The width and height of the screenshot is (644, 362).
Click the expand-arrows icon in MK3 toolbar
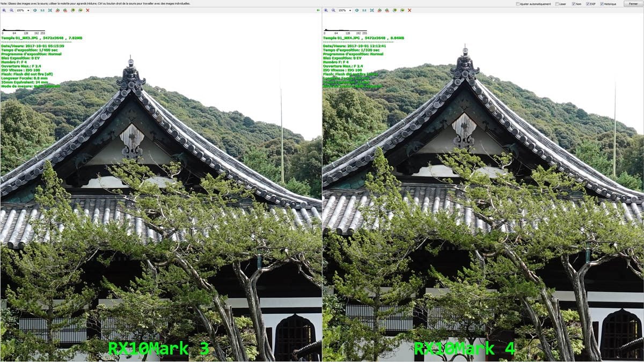(50, 10)
